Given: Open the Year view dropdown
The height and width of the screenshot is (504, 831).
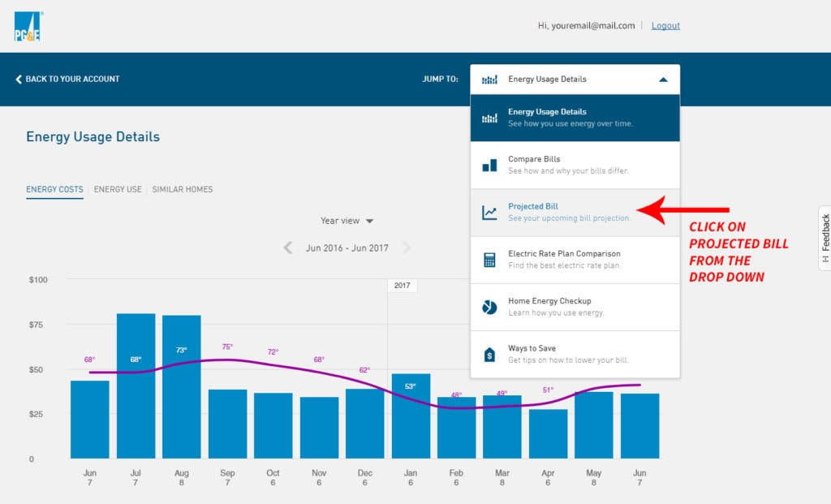Looking at the screenshot, I should click(x=347, y=221).
